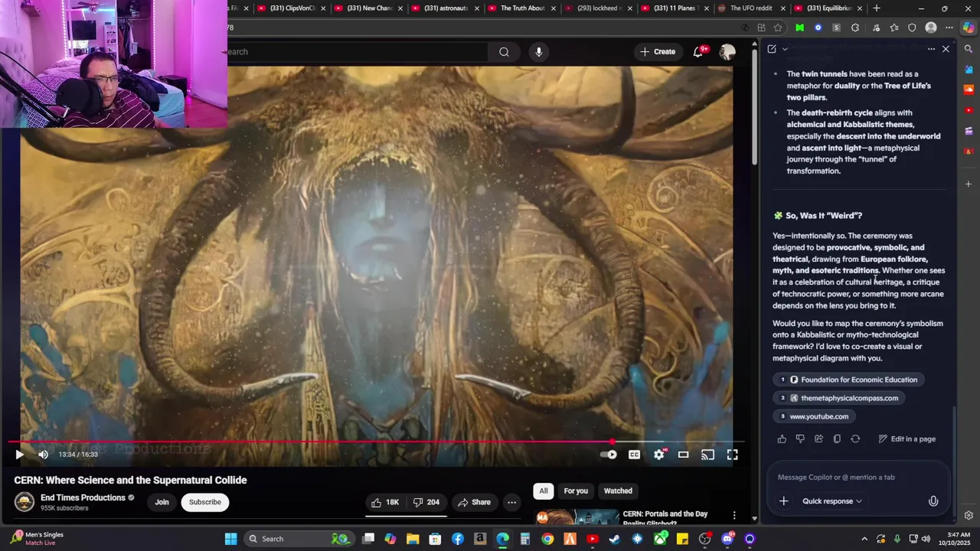The height and width of the screenshot is (551, 980).
Task: Share the CERN video
Action: (x=474, y=502)
